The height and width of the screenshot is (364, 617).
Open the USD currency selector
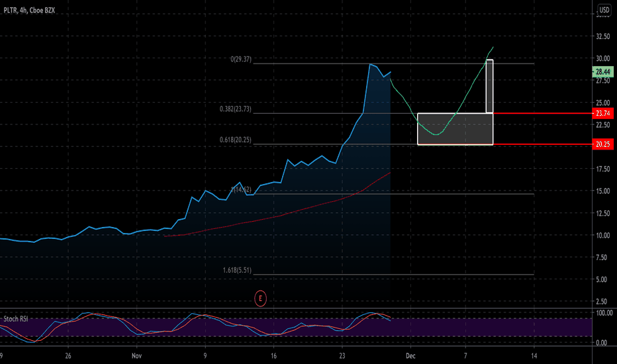point(604,10)
